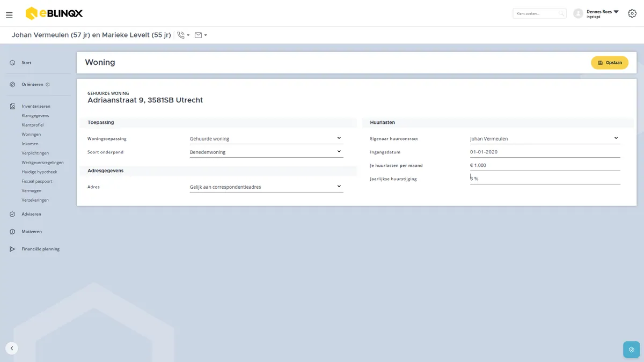
Task: Click the Oriënteren sidebar icon
Action: (12, 84)
